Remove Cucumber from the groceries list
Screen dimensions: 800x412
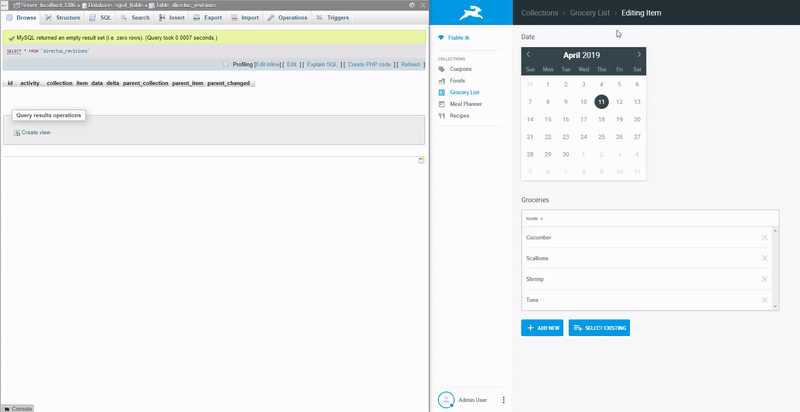click(x=764, y=237)
